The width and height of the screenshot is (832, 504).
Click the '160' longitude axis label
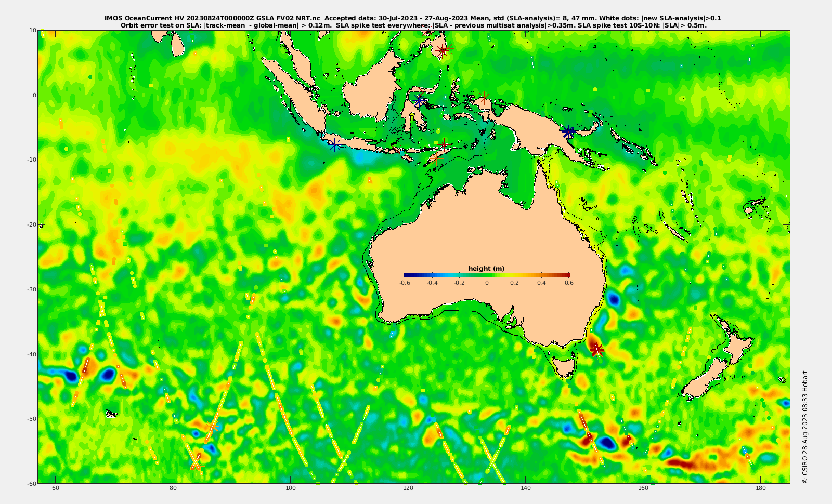point(643,488)
